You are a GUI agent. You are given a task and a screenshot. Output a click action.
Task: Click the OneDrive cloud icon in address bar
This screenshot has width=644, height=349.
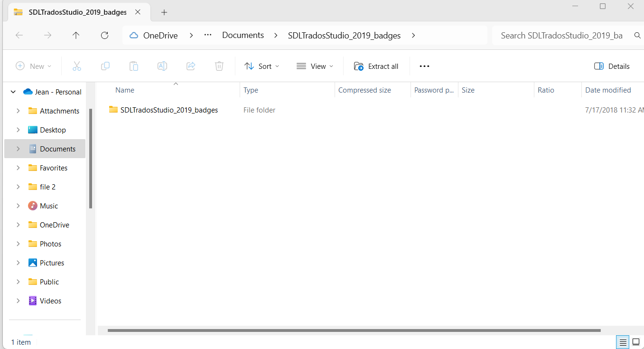coord(134,36)
